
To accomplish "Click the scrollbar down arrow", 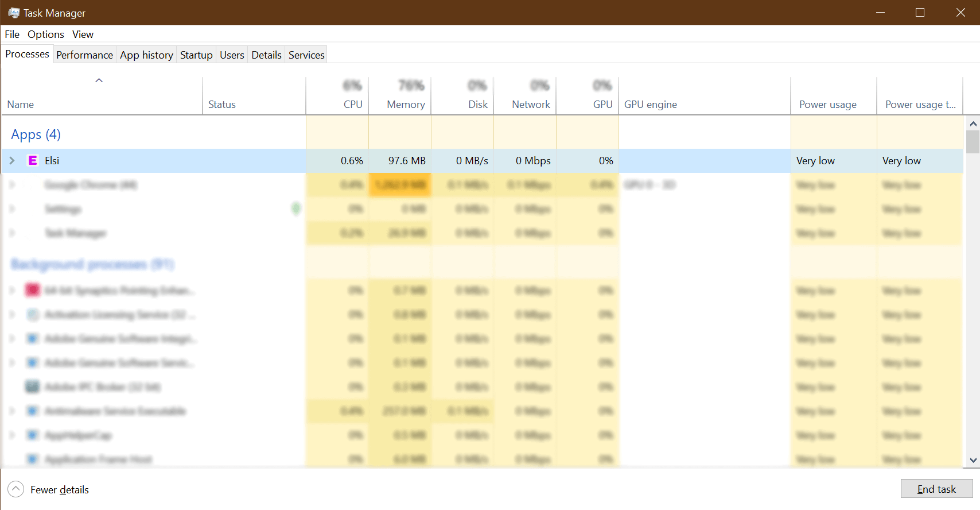I will [x=973, y=459].
